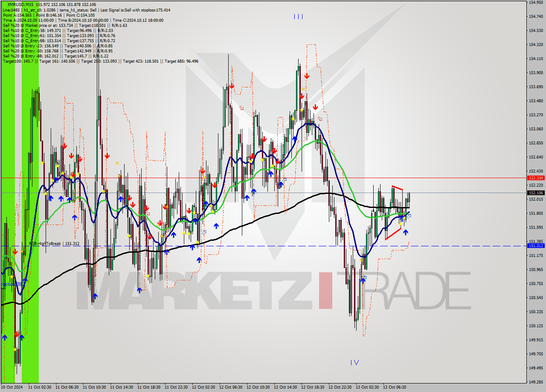Click the 'Last Signal is:Sell with stoploss:175.414' text
This screenshot has width=546, height=392.
click(x=135, y=10)
